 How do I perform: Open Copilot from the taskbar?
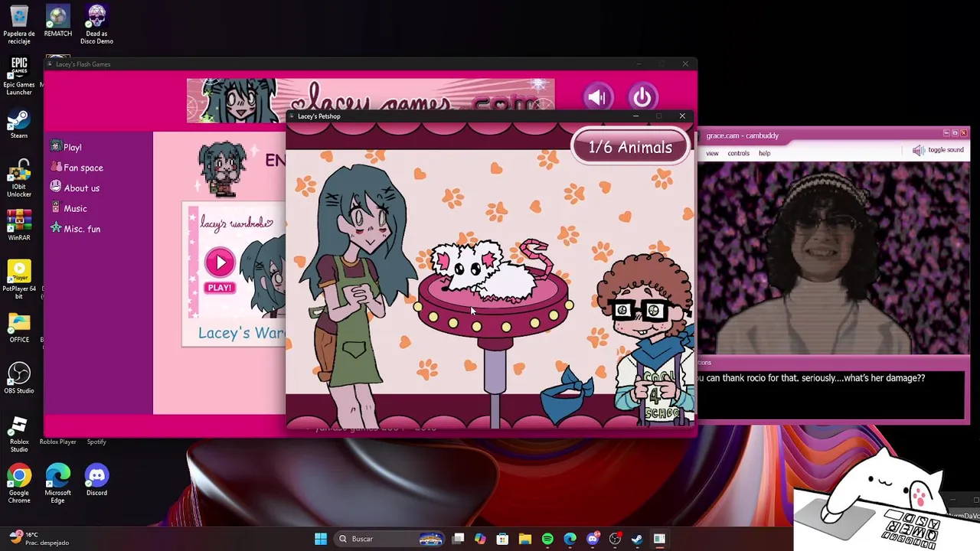tap(480, 539)
